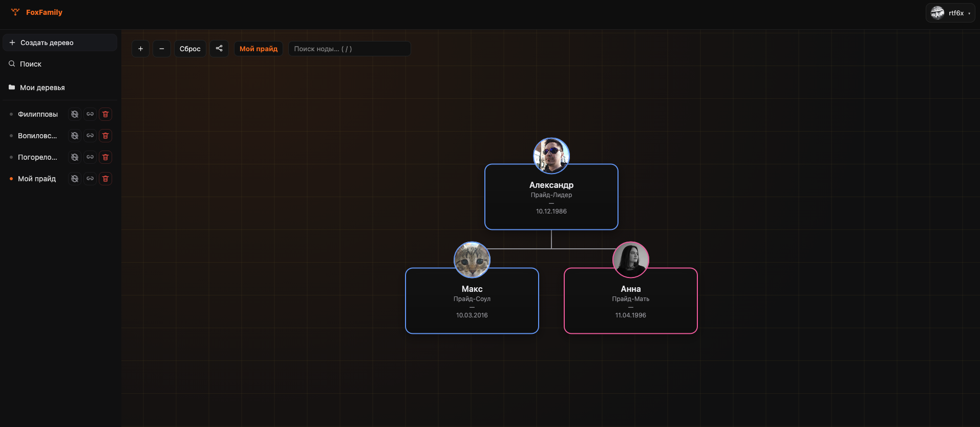Click the zoom in plus button
The width and height of the screenshot is (980, 427).
pyautogui.click(x=140, y=49)
